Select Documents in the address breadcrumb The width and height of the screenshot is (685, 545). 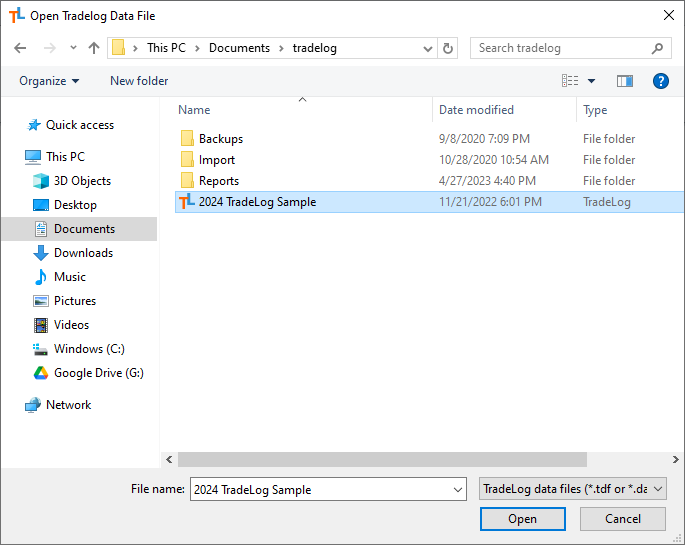239,48
